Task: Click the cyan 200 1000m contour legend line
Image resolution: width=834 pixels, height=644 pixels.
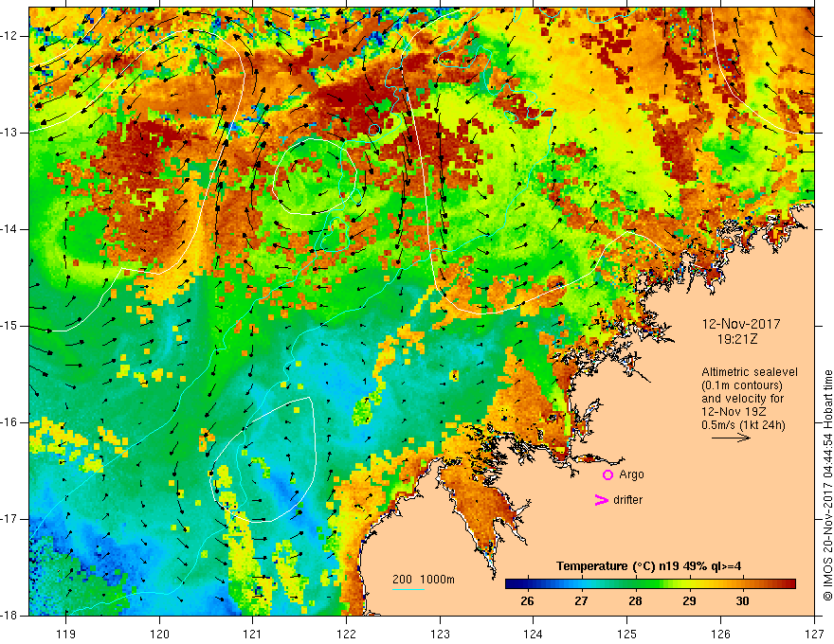Action: tap(408, 589)
